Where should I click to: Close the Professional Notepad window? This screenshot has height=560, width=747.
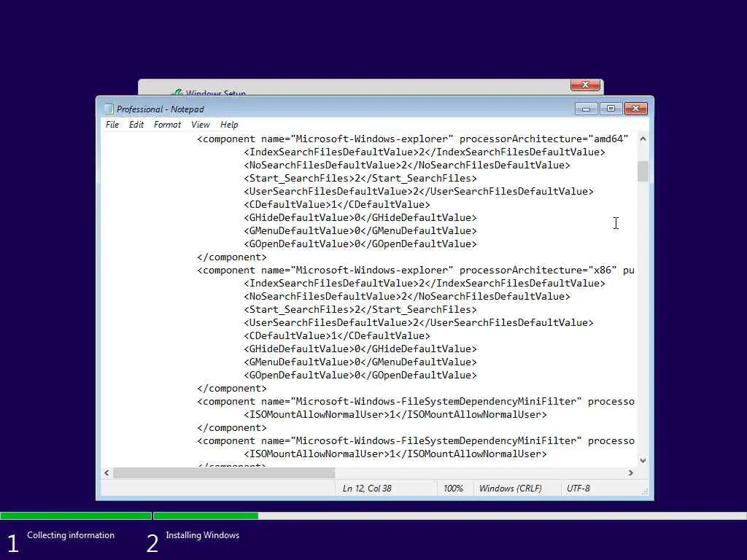(635, 109)
